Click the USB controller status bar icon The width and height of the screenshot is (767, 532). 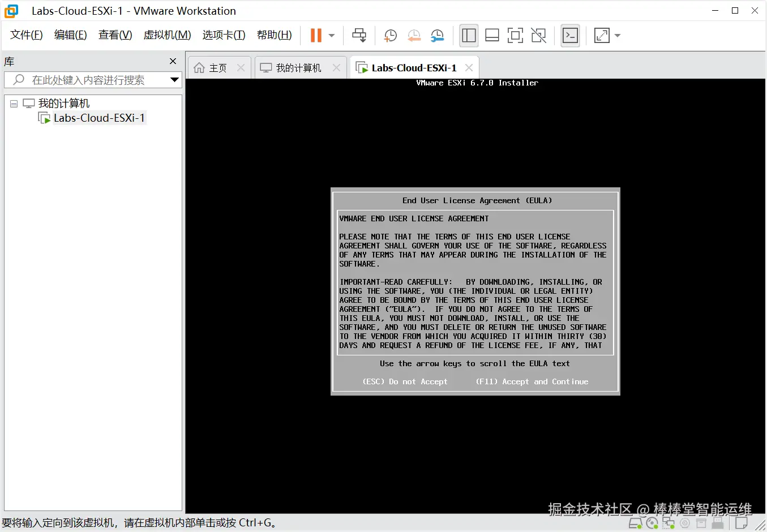[718, 523]
